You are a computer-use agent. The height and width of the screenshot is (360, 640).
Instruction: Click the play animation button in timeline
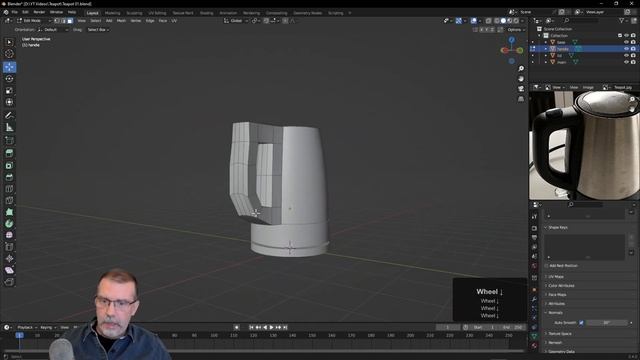271,327
